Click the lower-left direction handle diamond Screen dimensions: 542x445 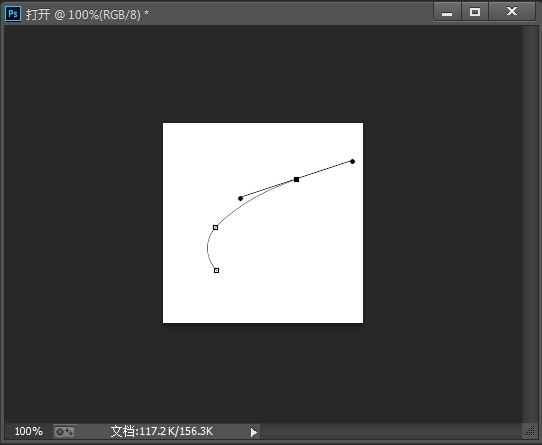(x=241, y=198)
